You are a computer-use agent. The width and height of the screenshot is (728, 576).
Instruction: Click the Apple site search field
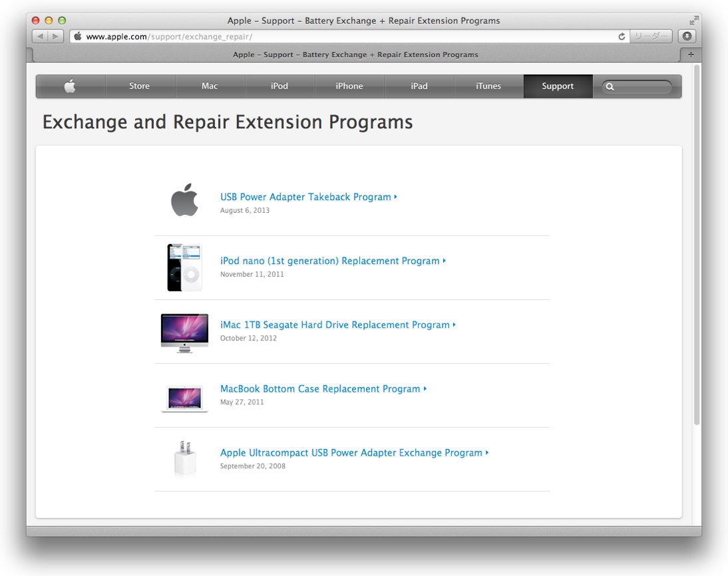(637, 86)
